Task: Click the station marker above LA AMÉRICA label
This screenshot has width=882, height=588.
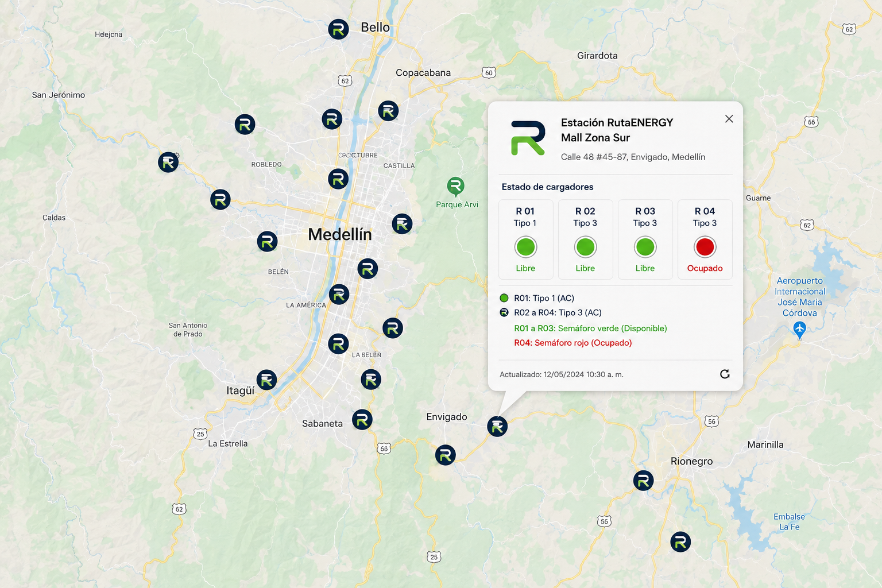Action: pos(339,295)
